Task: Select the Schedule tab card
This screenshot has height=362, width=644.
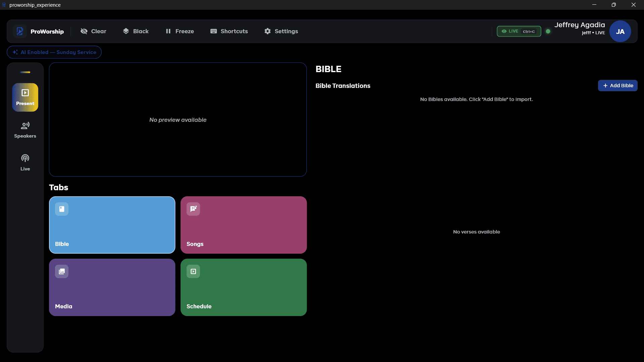Action: (244, 287)
